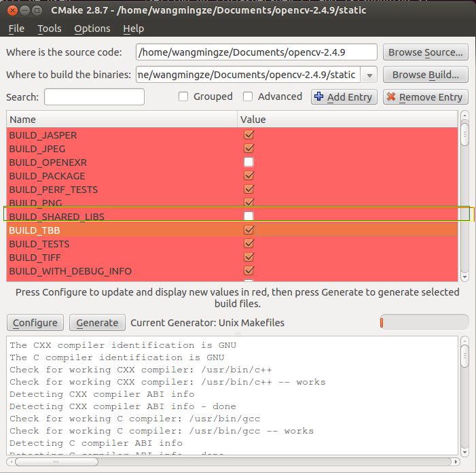This screenshot has height=473, width=476.
Task: Select the BUILD_WITH_DEBUG_INFO entry name
Action: point(71,271)
